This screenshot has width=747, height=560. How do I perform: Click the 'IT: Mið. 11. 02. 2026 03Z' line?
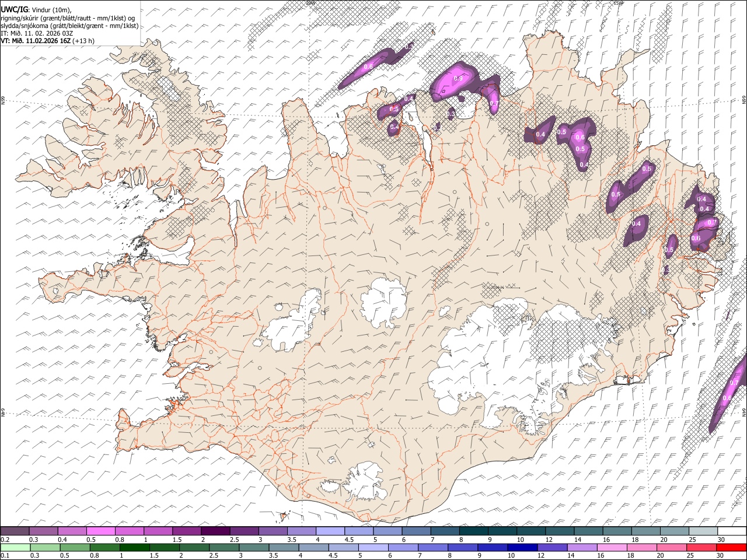(37, 33)
